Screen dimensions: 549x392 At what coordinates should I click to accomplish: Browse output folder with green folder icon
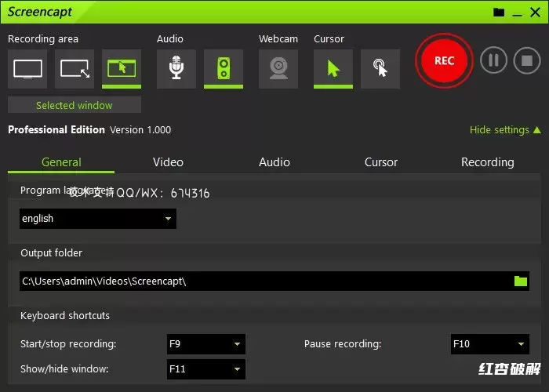pyautogui.click(x=521, y=281)
